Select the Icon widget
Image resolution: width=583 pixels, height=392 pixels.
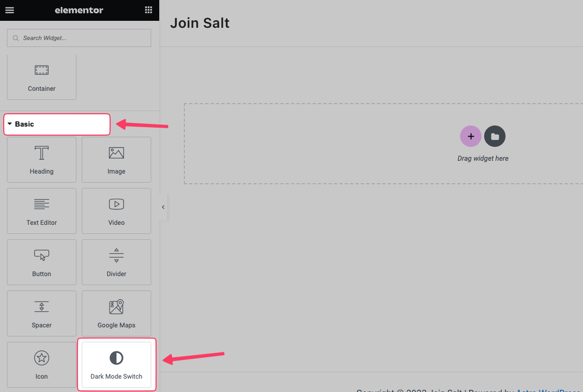pyautogui.click(x=42, y=365)
